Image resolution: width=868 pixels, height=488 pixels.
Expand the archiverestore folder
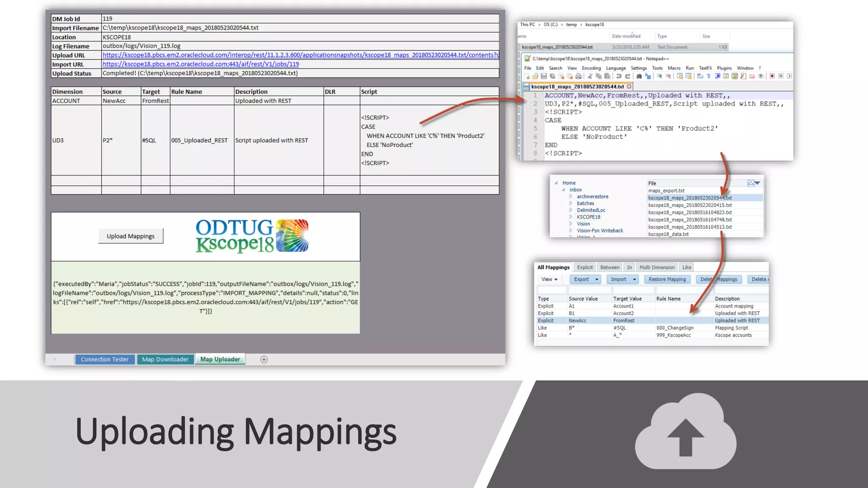tap(570, 197)
